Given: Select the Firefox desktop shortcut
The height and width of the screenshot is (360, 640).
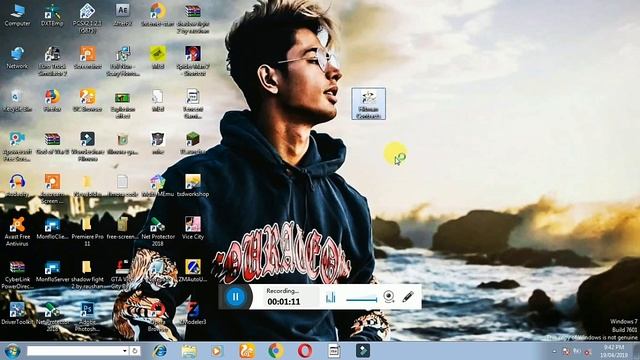Looking at the screenshot, I should 52,101.
